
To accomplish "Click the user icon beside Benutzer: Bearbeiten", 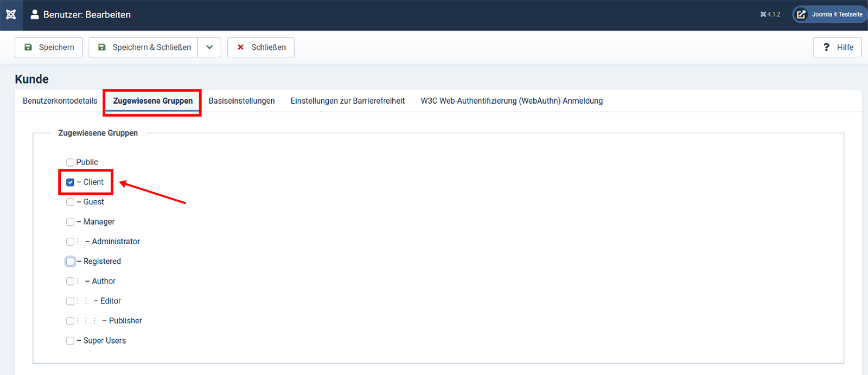I will [x=35, y=15].
